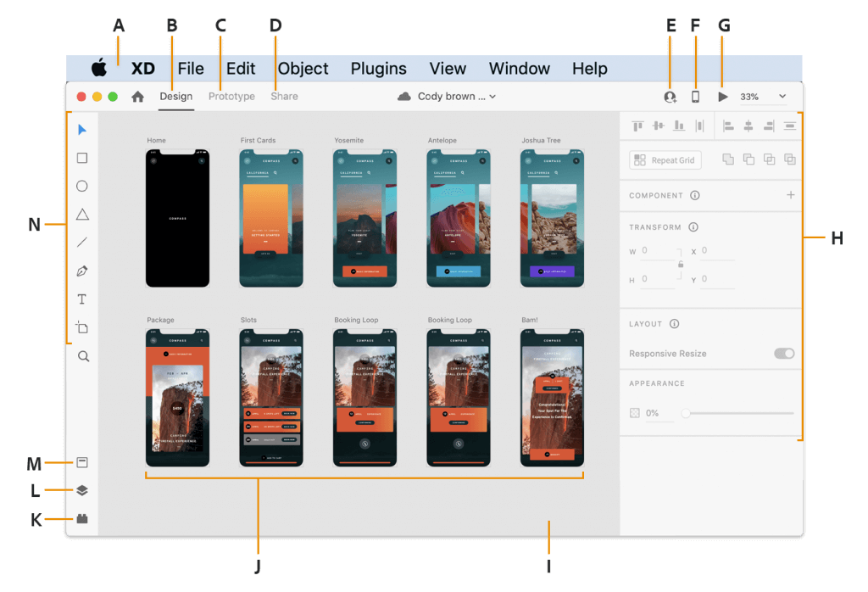The width and height of the screenshot is (868, 592).
Task: Click the opacity slider handle
Action: tap(686, 413)
